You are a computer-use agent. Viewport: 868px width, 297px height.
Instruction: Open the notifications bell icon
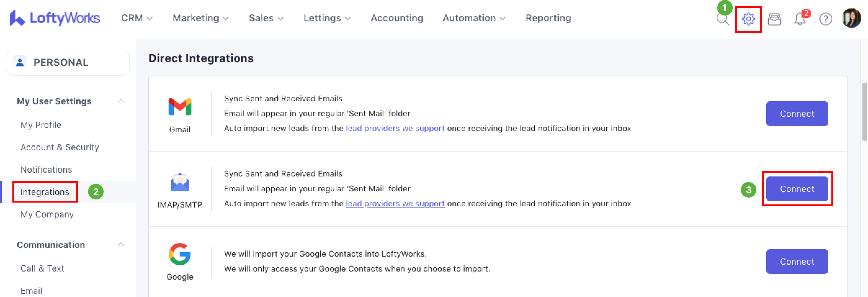point(800,19)
